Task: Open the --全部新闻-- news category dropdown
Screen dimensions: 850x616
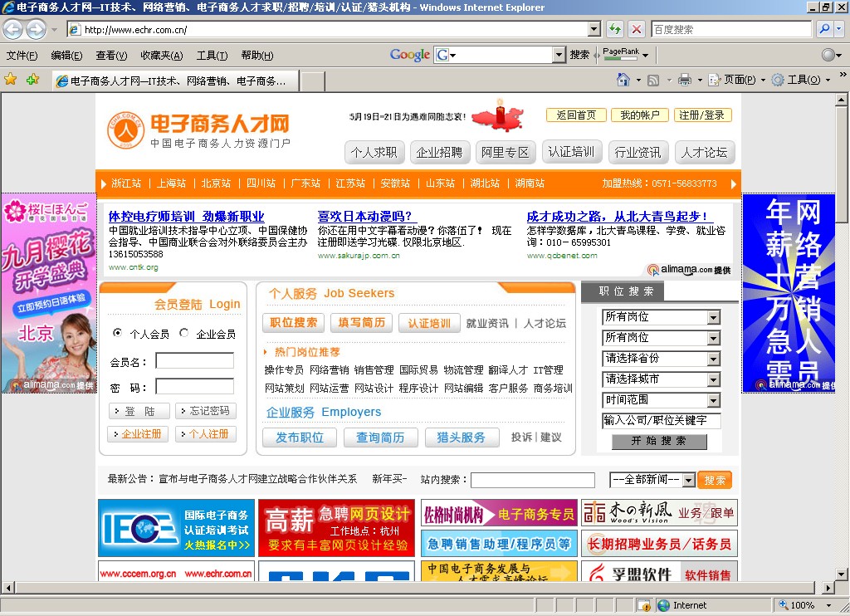Action: tap(688, 480)
